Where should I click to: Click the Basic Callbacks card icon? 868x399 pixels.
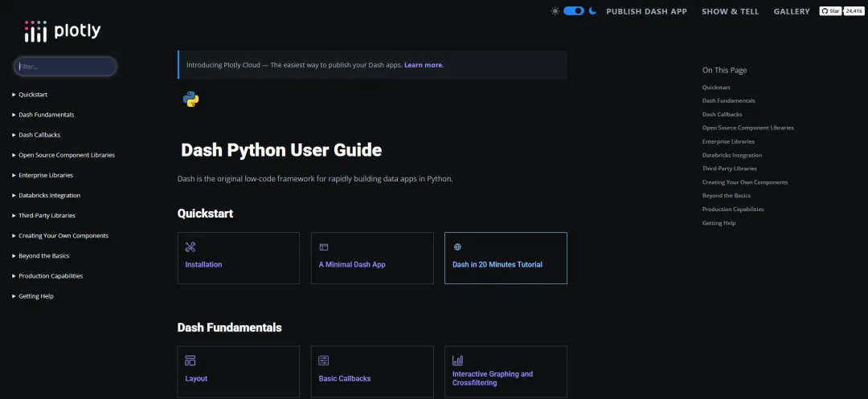point(324,360)
